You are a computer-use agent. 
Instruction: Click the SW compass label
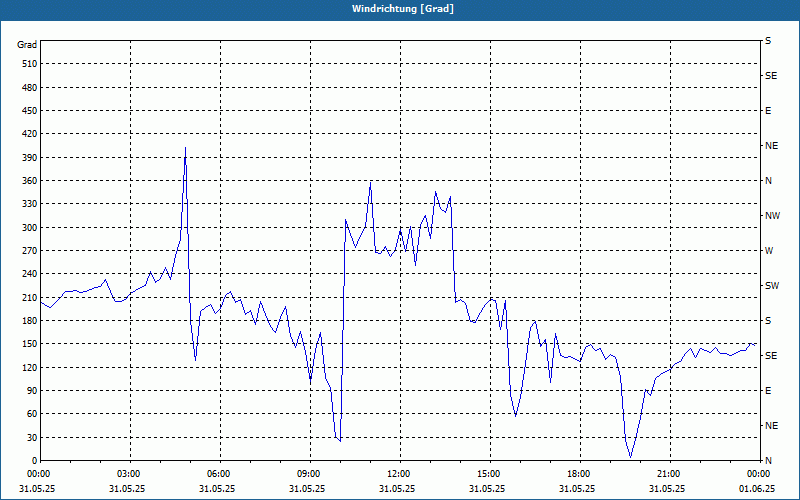click(x=772, y=286)
